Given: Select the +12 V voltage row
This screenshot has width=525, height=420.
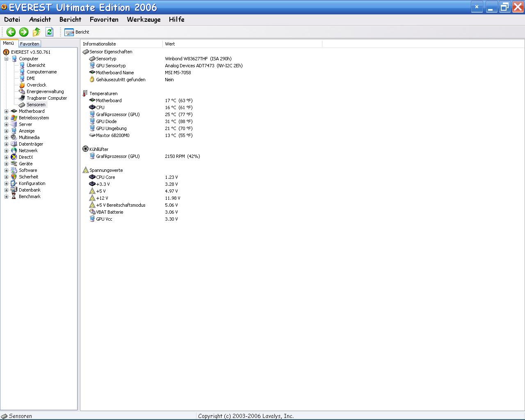Looking at the screenshot, I should coord(135,198).
